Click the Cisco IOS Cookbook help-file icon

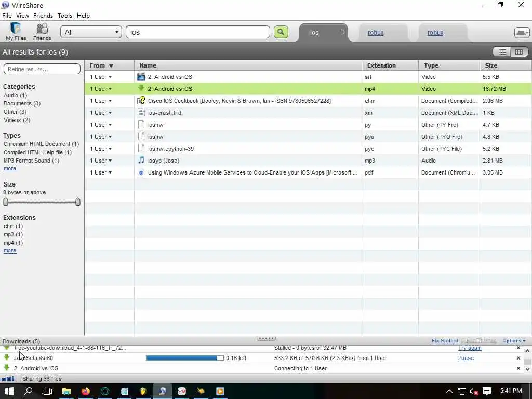pos(141,100)
